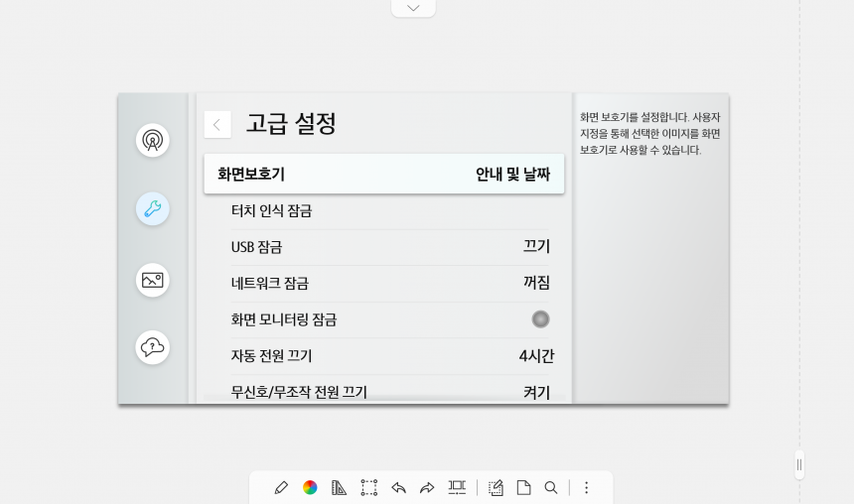The height and width of the screenshot is (504, 854).
Task: Activate the dashed selection box tool
Action: click(x=368, y=488)
